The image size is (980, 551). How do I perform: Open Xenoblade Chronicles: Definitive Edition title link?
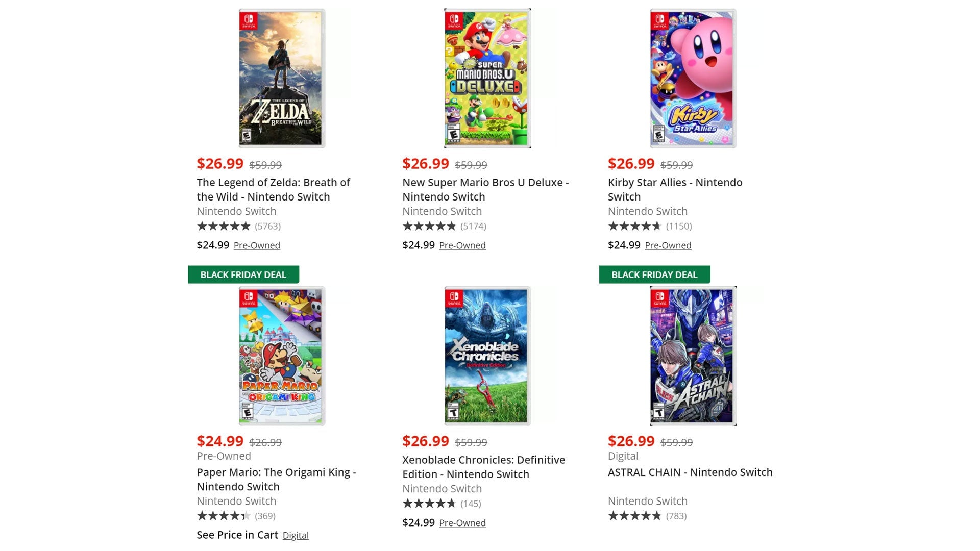click(x=483, y=467)
